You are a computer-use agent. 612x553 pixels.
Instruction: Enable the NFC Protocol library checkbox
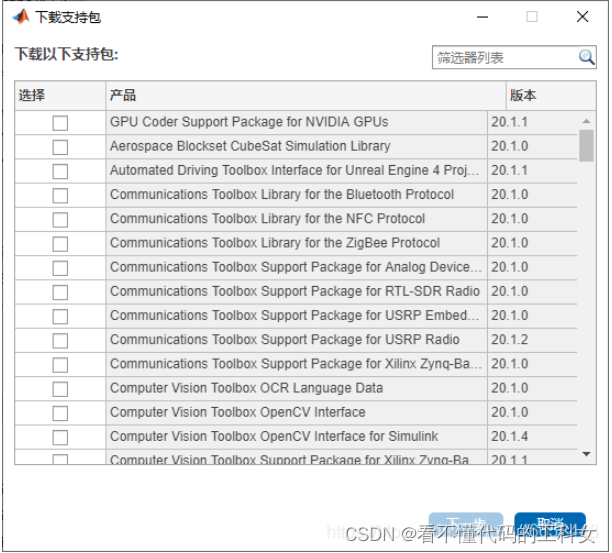coord(60,220)
